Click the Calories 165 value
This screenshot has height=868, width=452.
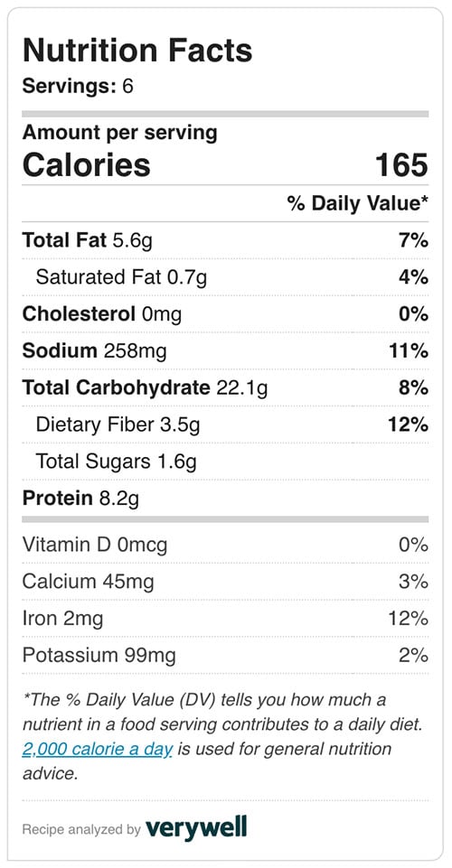coord(401,165)
